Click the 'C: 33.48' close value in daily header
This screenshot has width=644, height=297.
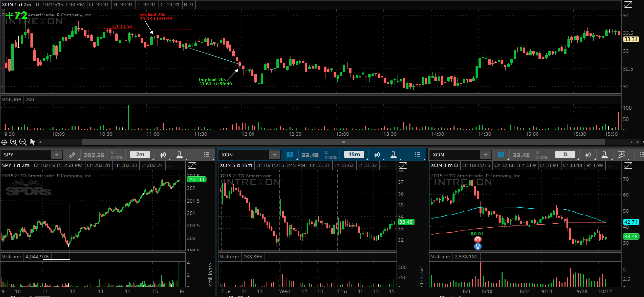point(572,165)
